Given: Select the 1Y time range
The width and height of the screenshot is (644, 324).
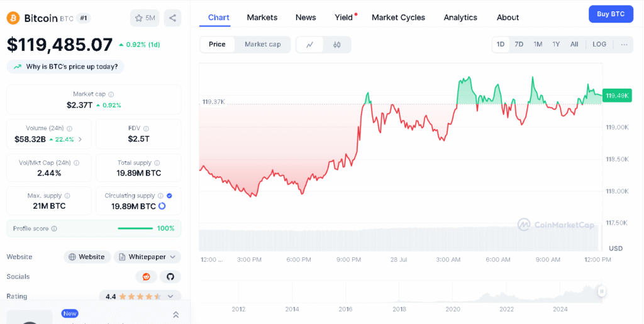Looking at the screenshot, I should tap(556, 44).
